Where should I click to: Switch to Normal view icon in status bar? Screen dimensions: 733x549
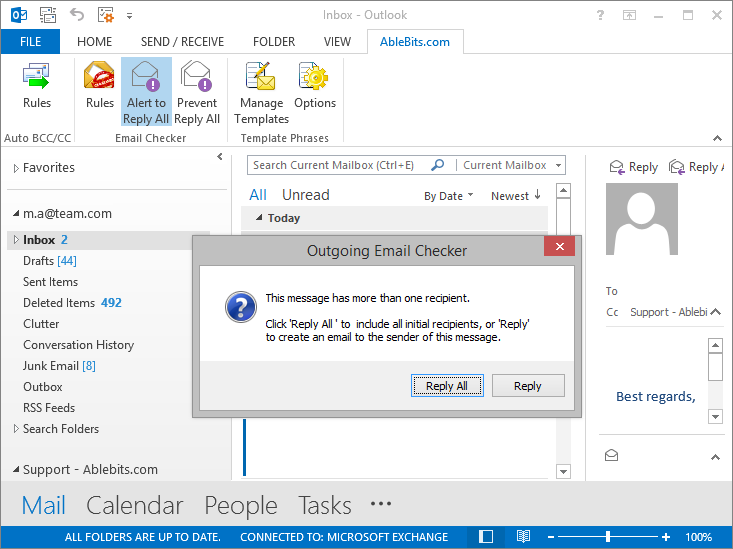pos(486,536)
